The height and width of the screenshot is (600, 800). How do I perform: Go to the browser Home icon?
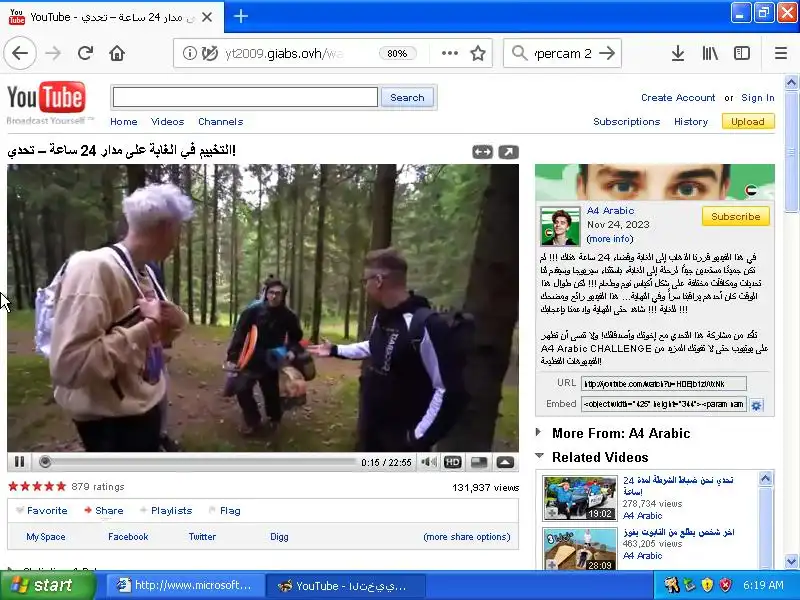pos(117,53)
